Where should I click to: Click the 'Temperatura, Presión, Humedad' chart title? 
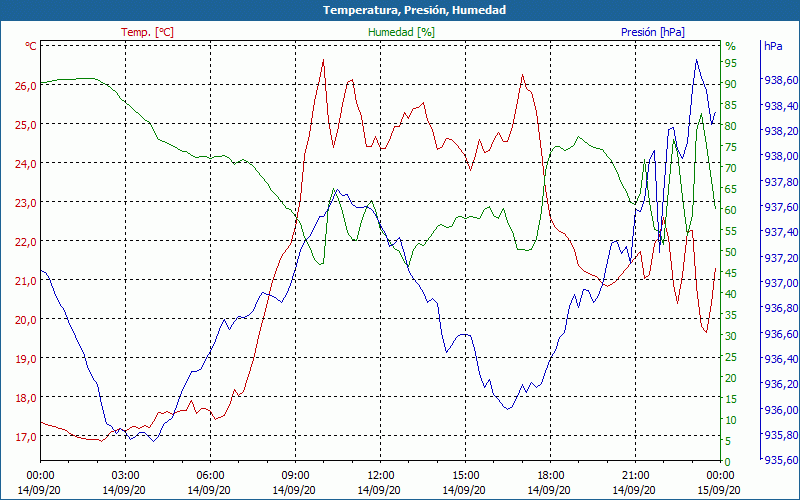(414, 10)
